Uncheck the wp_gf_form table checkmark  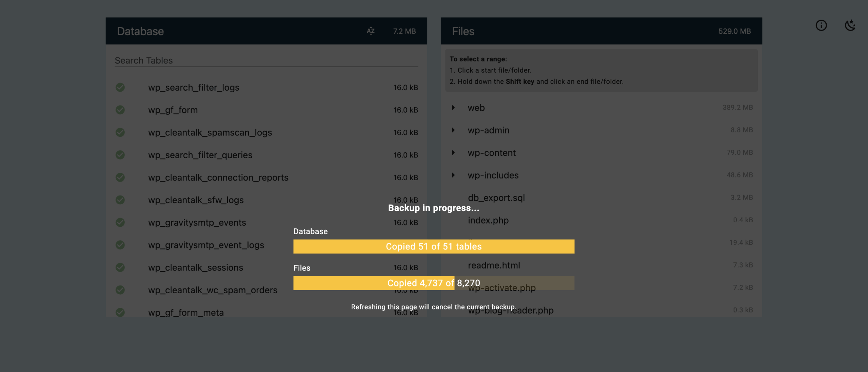point(120,110)
